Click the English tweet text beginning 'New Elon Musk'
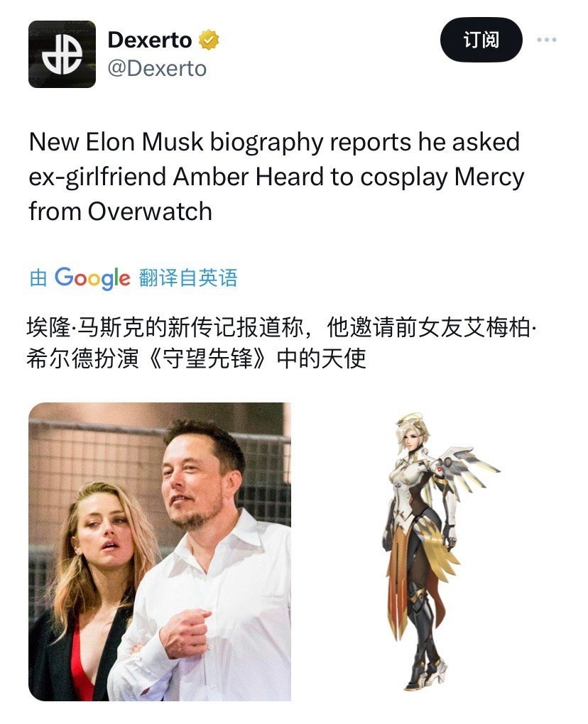This screenshot has width=588, height=724. tap(276, 176)
